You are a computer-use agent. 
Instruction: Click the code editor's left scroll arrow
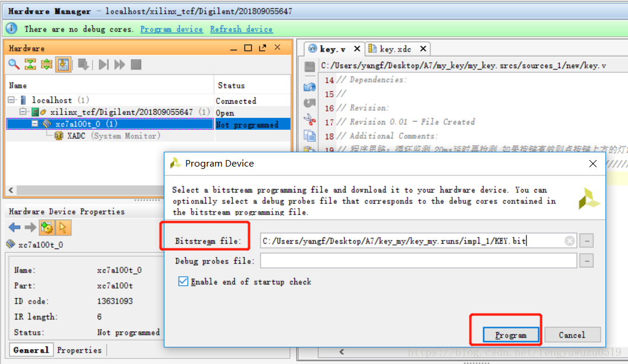[x=341, y=352]
